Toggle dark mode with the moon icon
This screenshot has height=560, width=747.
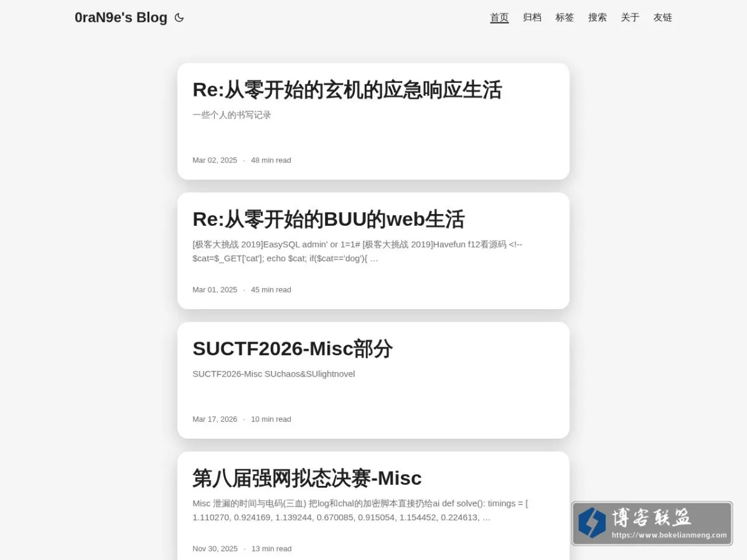179,17
